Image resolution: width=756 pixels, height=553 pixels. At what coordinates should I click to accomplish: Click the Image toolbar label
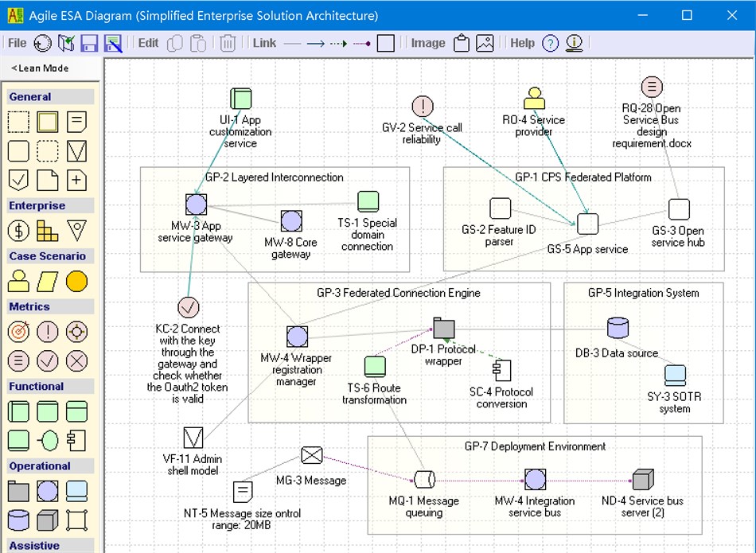click(x=428, y=44)
